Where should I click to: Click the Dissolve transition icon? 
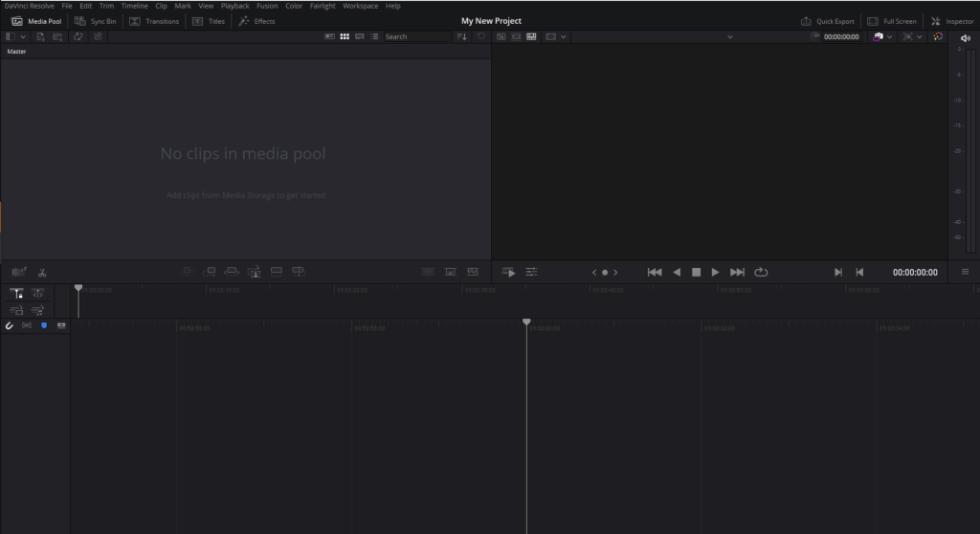tap(450, 272)
